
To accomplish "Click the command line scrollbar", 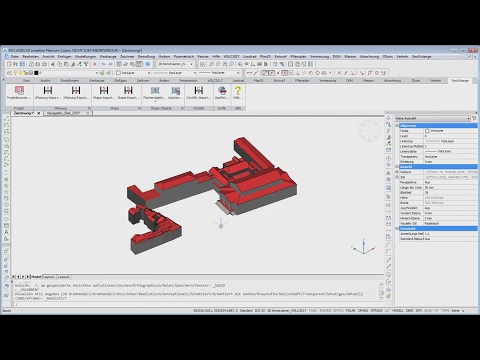I will [x=381, y=290].
